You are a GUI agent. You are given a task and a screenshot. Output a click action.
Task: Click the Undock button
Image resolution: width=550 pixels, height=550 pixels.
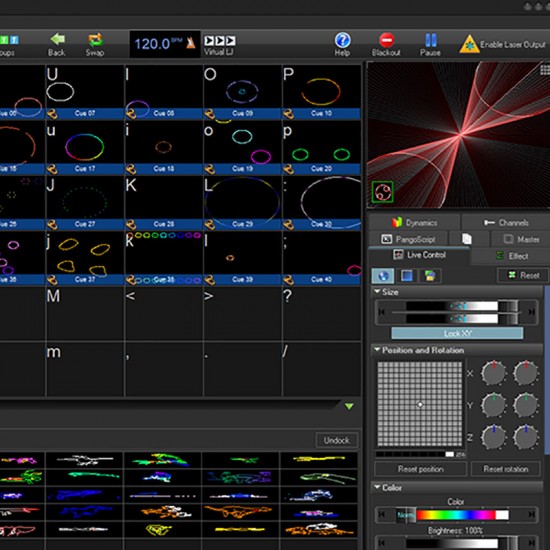(x=336, y=440)
